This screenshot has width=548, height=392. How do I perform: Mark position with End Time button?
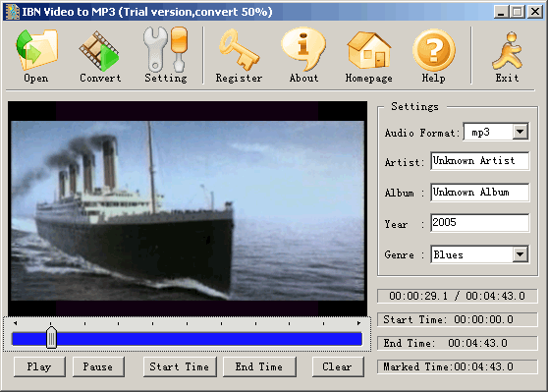[259, 366]
